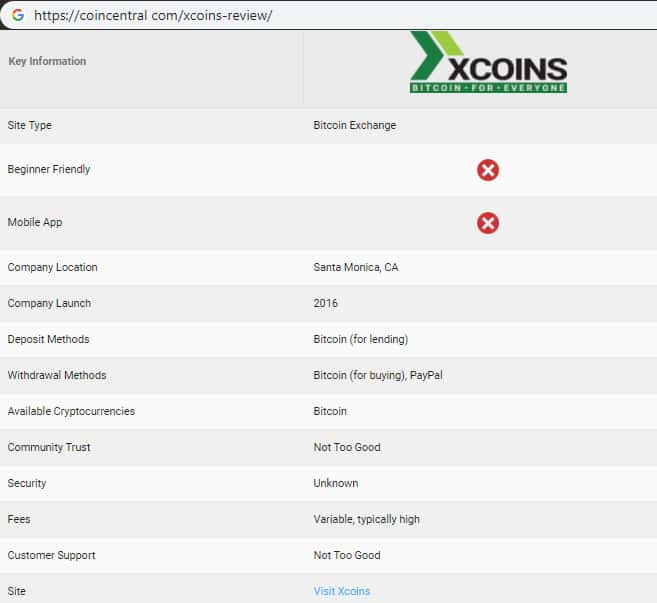Image resolution: width=657 pixels, height=603 pixels.
Task: Select the Bitcoin (for lending) value
Action: click(361, 339)
